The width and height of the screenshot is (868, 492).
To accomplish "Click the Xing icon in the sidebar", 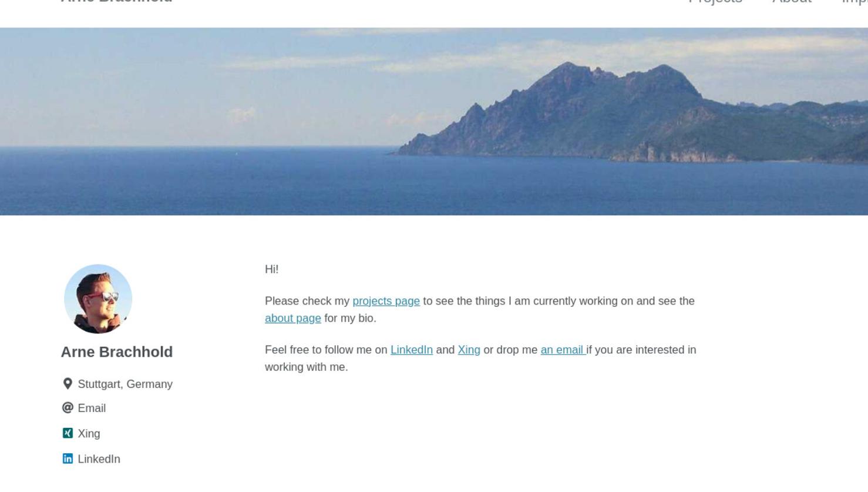I will click(68, 433).
